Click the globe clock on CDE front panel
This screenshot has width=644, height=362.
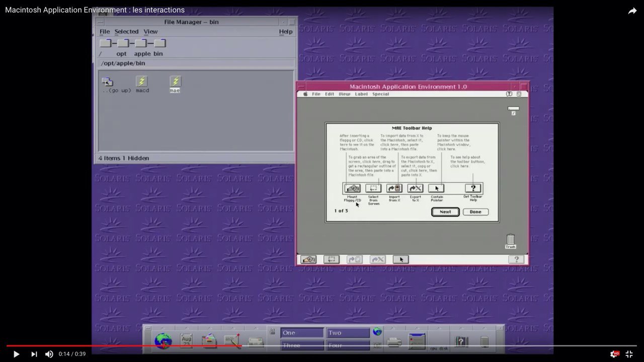click(x=163, y=341)
